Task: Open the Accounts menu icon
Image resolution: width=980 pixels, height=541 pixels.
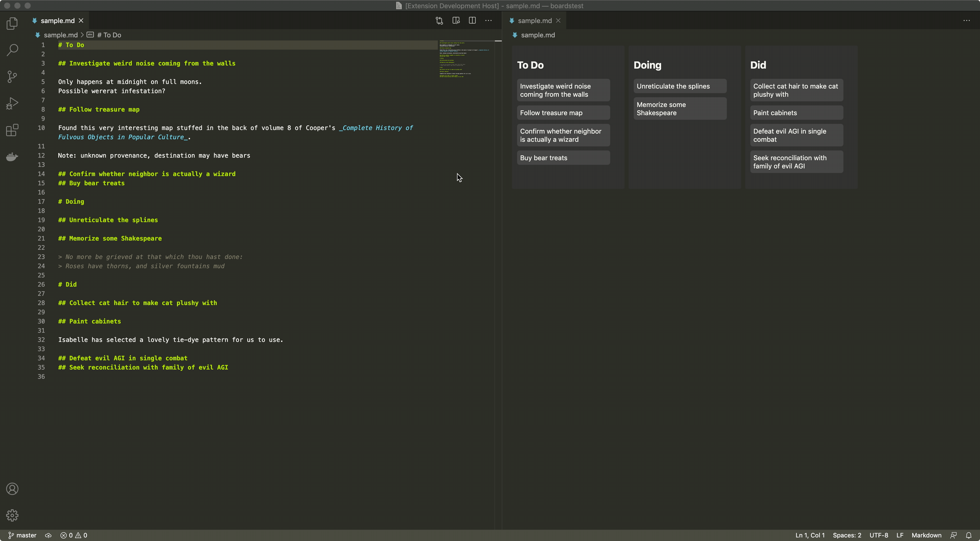Action: point(12,489)
